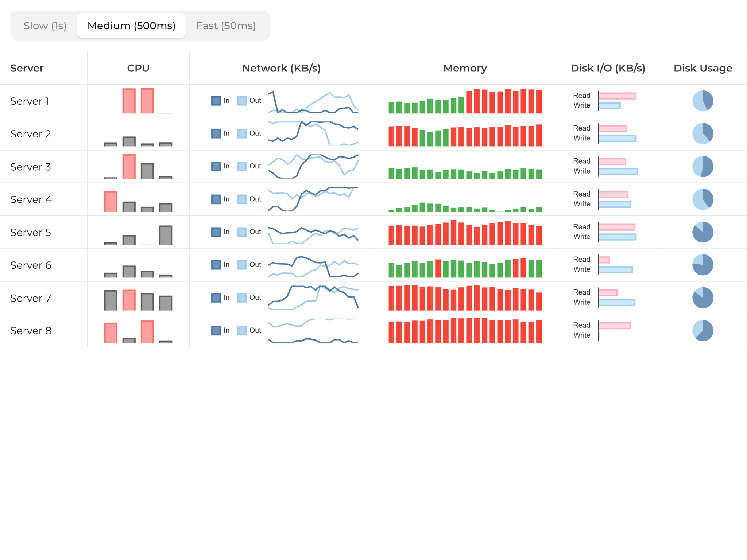Click the Server 8 disk usage pie chart
747x560 pixels.
(703, 330)
